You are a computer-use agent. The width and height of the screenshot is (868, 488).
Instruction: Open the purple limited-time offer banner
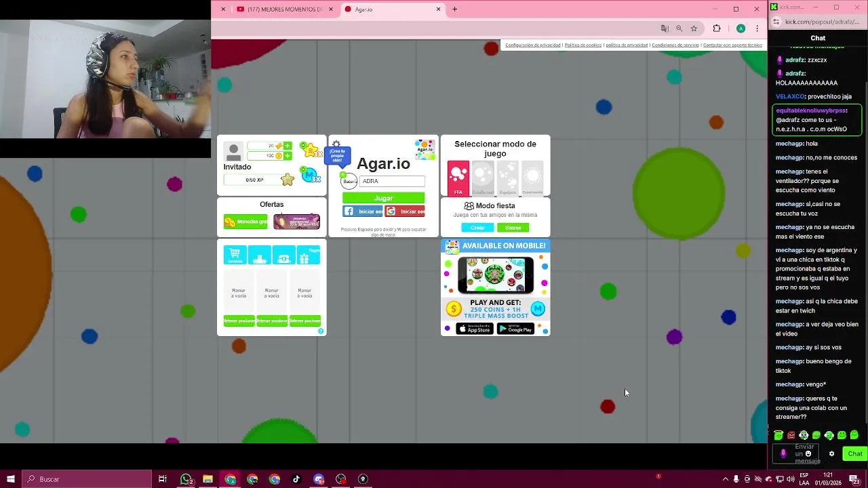click(296, 222)
